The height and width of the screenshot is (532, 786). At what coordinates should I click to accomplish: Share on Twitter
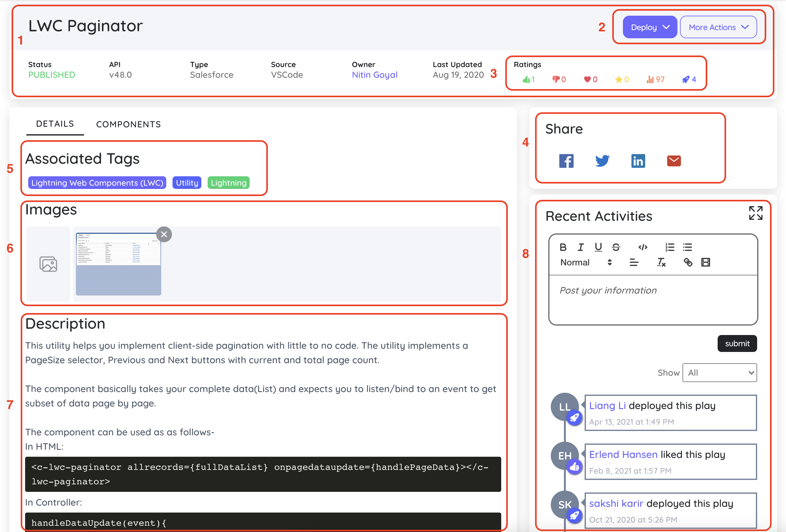pyautogui.click(x=602, y=161)
